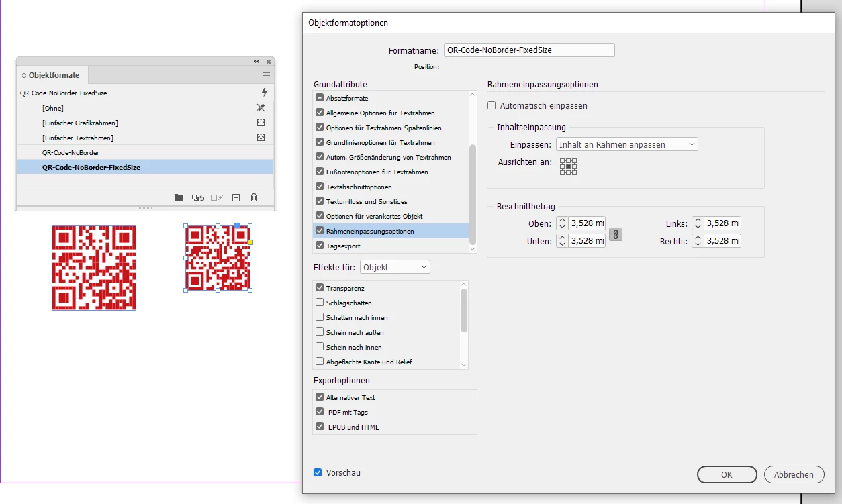Select QR-Code-NoBorder-FixedSize row in panel list
The height and width of the screenshot is (504, 842).
click(145, 167)
